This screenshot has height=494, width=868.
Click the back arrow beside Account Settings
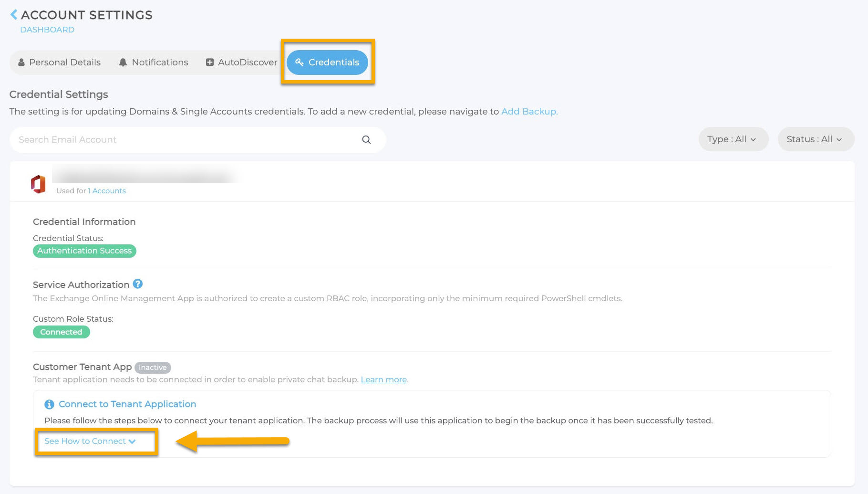(x=14, y=15)
